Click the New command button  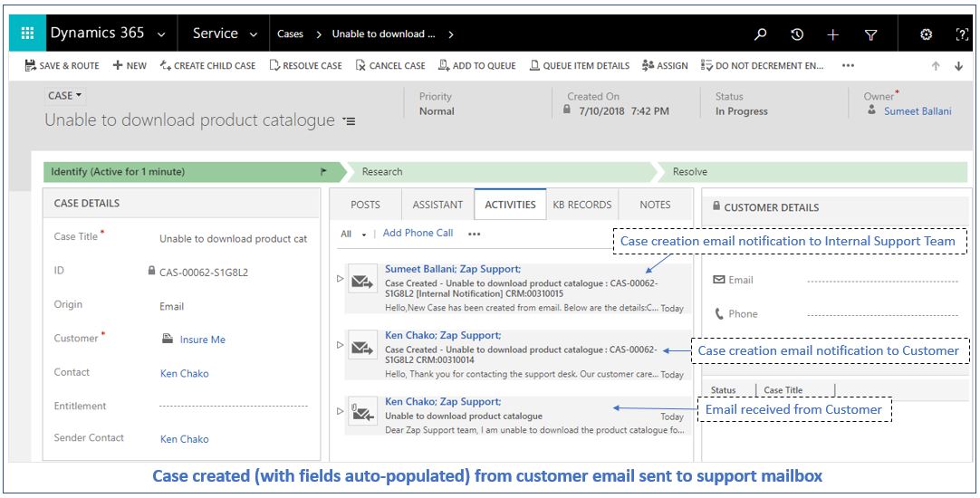130,65
